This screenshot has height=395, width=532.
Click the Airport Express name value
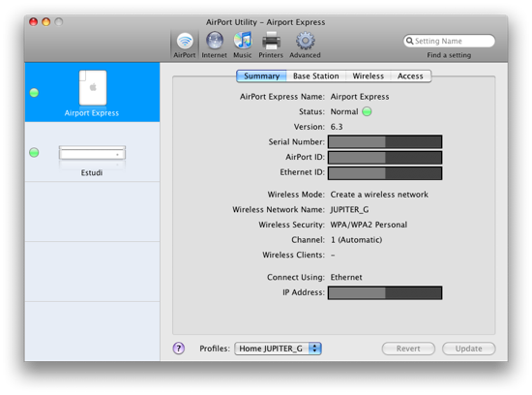[x=360, y=97]
